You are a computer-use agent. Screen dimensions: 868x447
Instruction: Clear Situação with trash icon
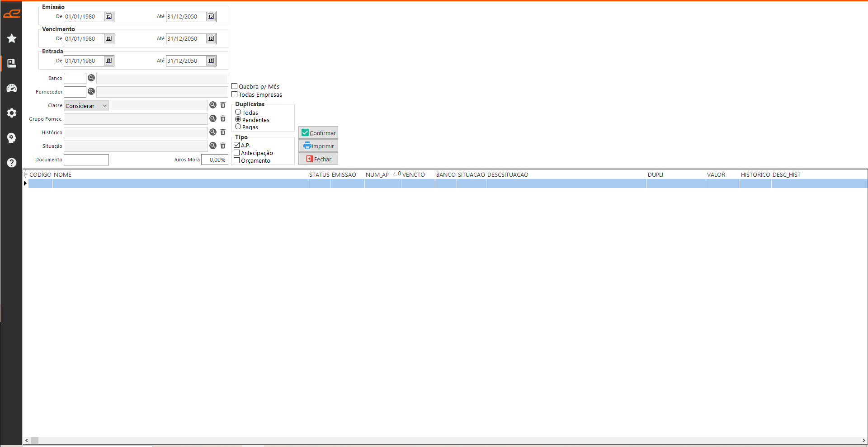pyautogui.click(x=223, y=146)
